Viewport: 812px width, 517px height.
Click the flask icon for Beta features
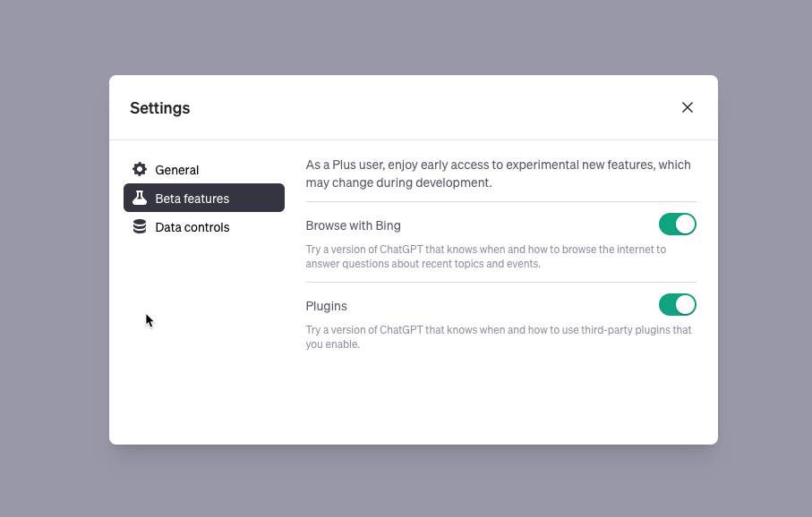click(x=140, y=198)
